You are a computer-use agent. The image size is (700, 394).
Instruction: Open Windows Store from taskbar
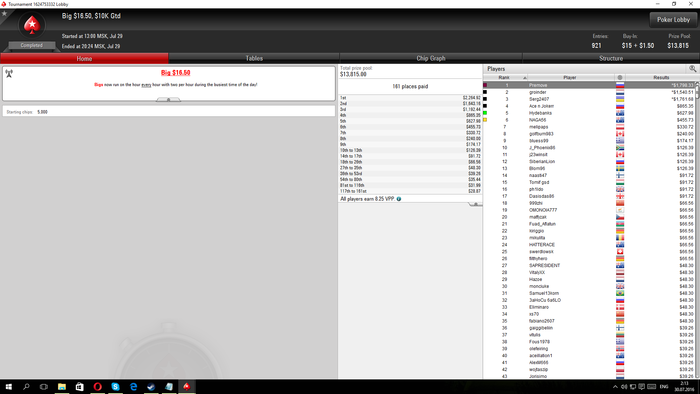pos(79,386)
